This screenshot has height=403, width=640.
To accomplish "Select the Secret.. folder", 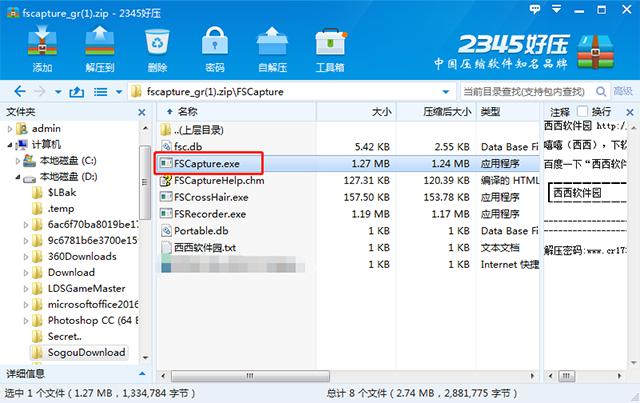I will (x=64, y=336).
